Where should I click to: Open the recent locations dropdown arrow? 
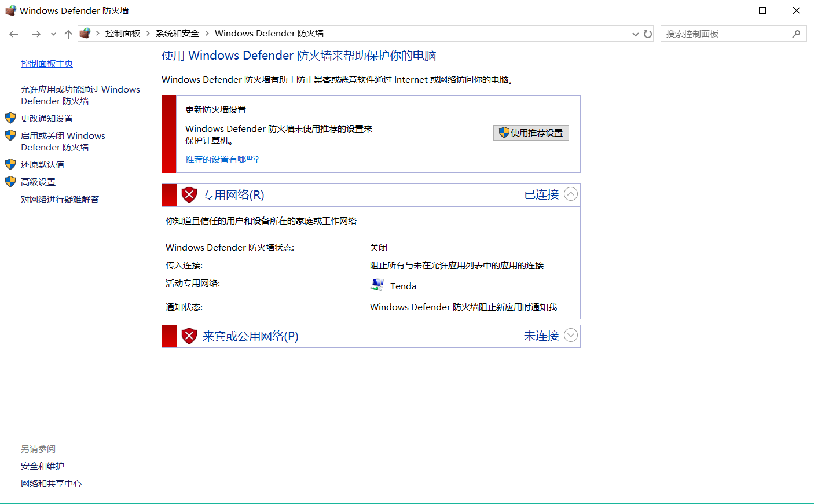pos(53,34)
